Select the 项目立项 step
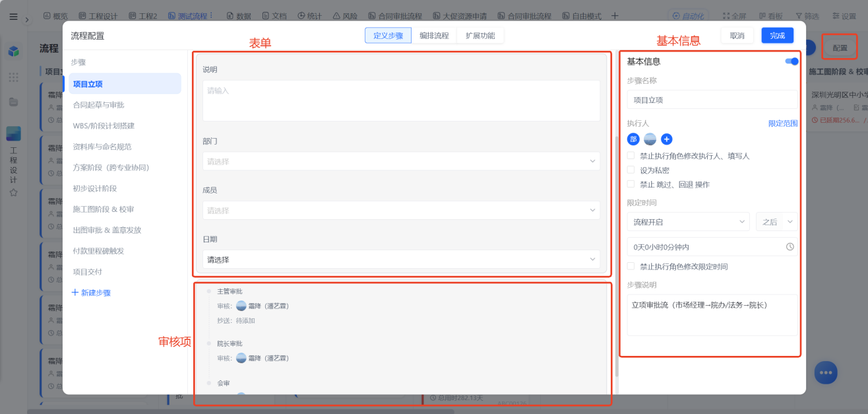 pos(125,84)
